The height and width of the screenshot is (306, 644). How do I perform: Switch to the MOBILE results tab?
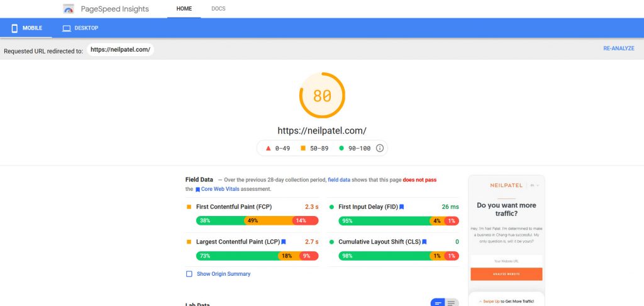(x=26, y=28)
